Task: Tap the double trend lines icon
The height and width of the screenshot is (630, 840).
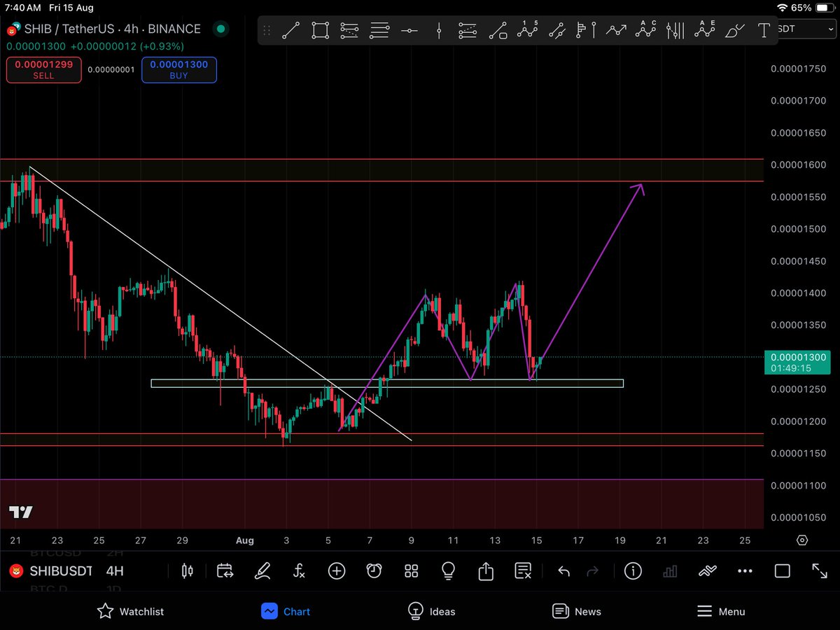Action: click(708, 571)
